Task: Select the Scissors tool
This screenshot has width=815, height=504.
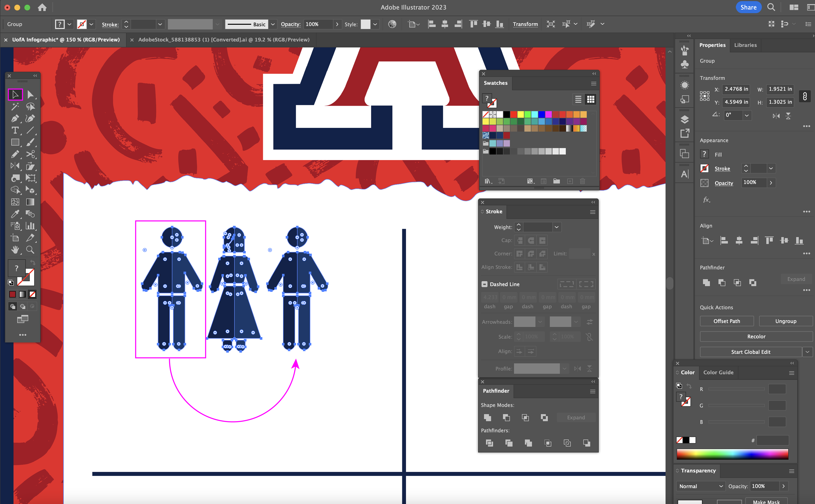Action: (x=30, y=154)
